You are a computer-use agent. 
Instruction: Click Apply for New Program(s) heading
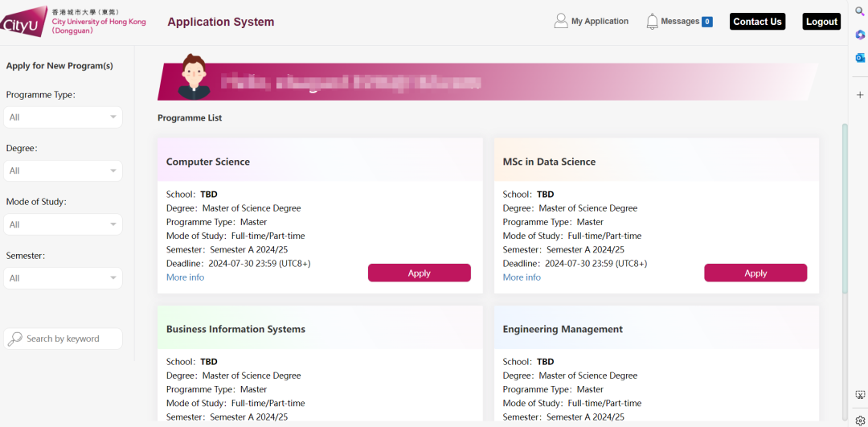[59, 66]
